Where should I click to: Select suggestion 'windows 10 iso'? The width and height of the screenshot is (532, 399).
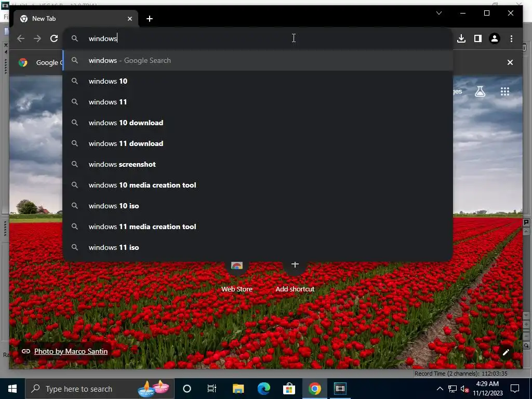[x=258, y=206]
